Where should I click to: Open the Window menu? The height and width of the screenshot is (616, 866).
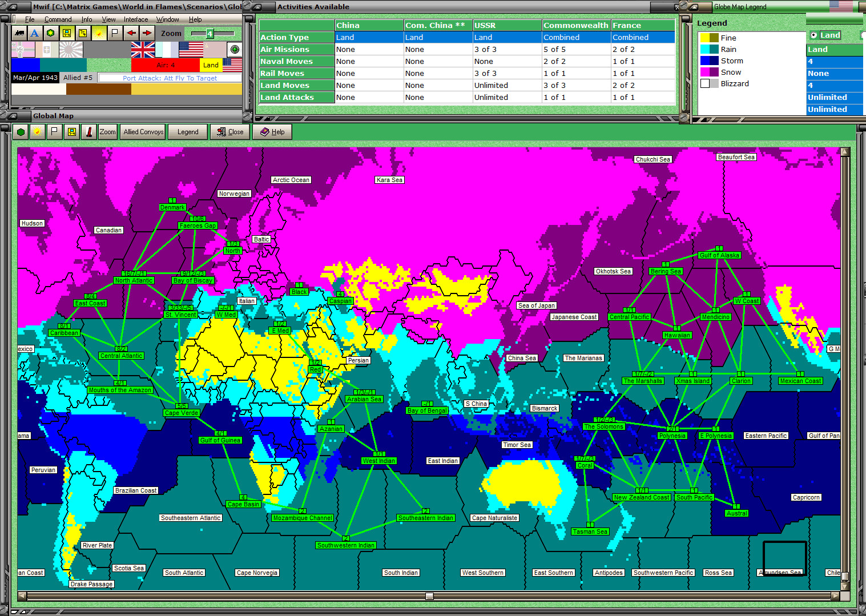pyautogui.click(x=167, y=19)
